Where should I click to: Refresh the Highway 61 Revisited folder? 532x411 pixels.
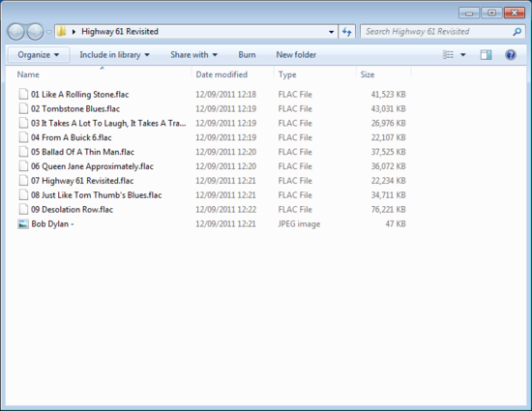(346, 32)
